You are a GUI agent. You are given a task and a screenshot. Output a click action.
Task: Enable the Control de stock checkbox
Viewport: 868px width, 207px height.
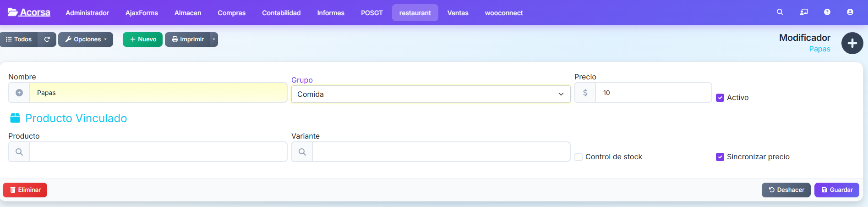click(579, 157)
